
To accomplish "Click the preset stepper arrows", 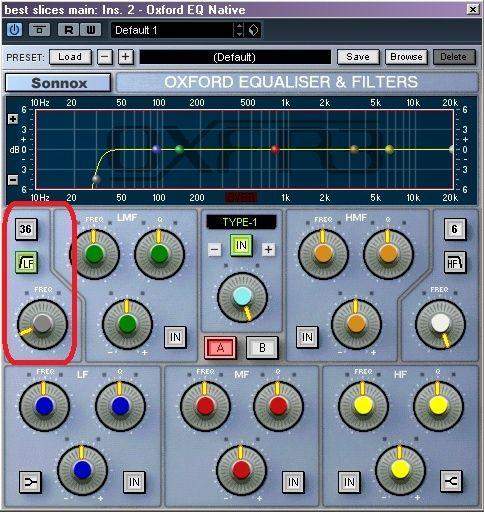I will pos(239,30).
